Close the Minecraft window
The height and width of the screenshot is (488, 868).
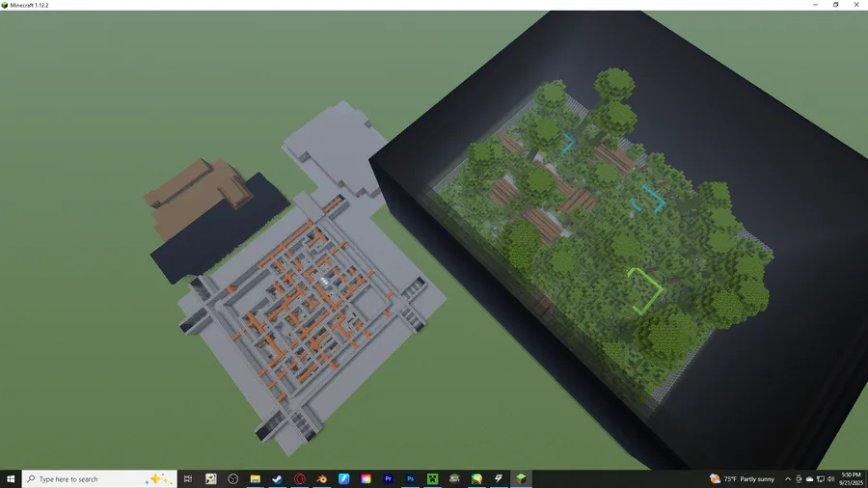[x=856, y=5]
